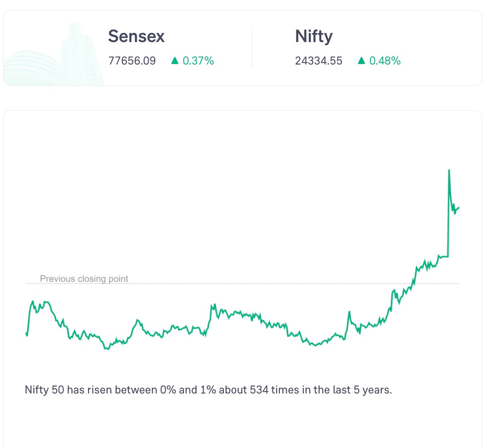Click the Nifty 0.48% change figure
Screen dimensions: 487x448
385,61
